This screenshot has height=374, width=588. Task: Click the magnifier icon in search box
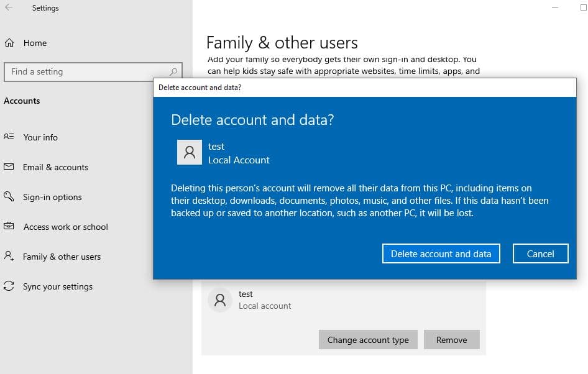point(173,71)
